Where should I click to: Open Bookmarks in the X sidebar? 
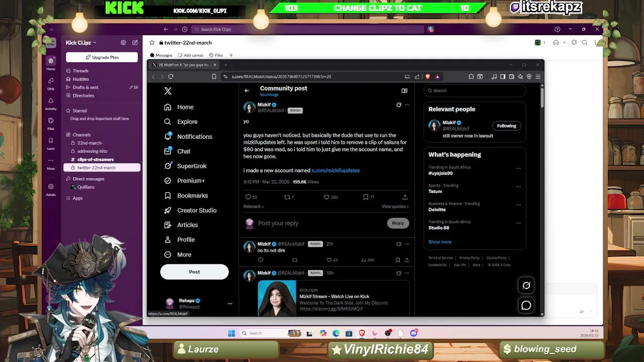pos(186,196)
